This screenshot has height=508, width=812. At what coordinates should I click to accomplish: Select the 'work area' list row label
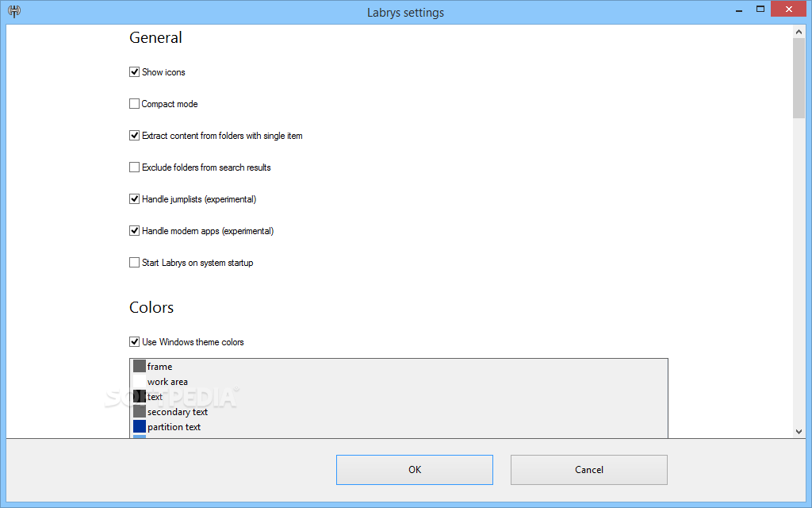coord(167,382)
